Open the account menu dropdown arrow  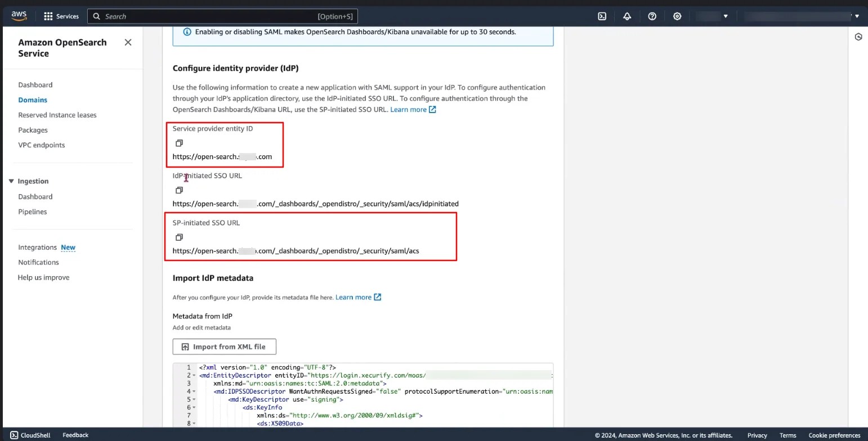pos(857,16)
